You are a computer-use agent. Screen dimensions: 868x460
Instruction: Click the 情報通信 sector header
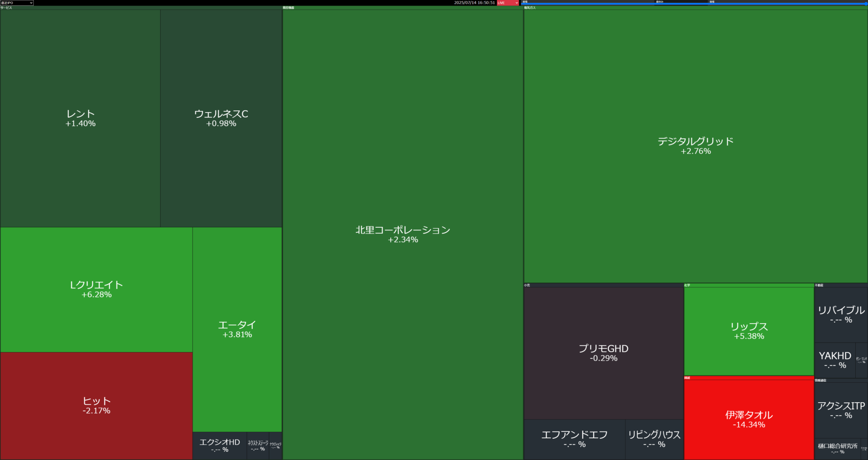(x=841, y=380)
